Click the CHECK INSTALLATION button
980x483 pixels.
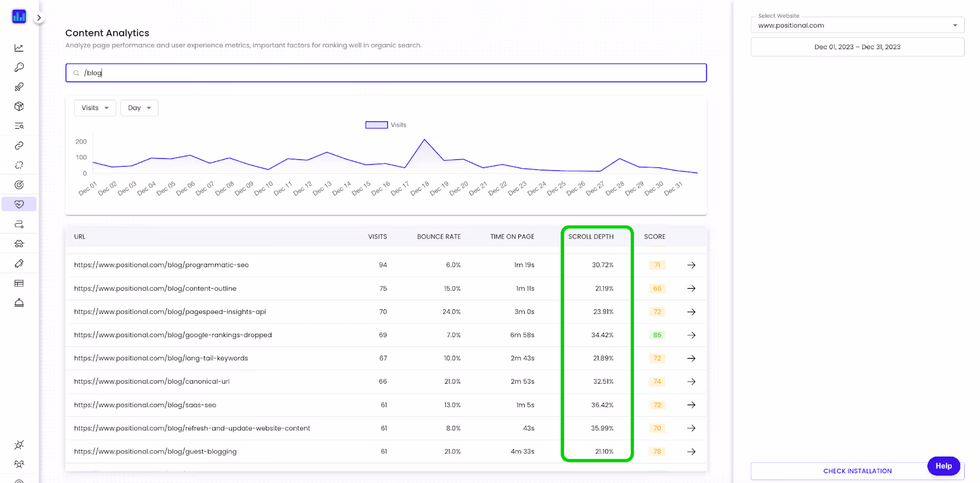tap(857, 471)
